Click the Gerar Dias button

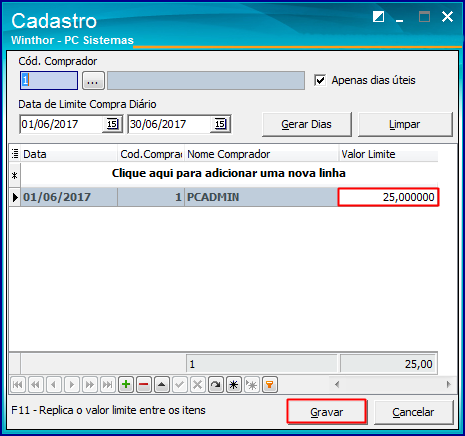307,124
